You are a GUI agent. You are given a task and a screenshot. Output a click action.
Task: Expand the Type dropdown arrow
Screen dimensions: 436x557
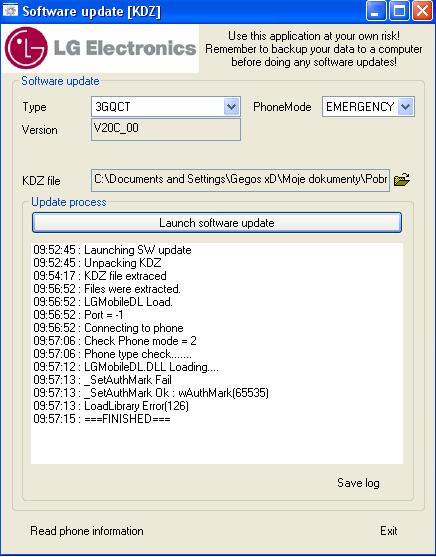point(232,107)
